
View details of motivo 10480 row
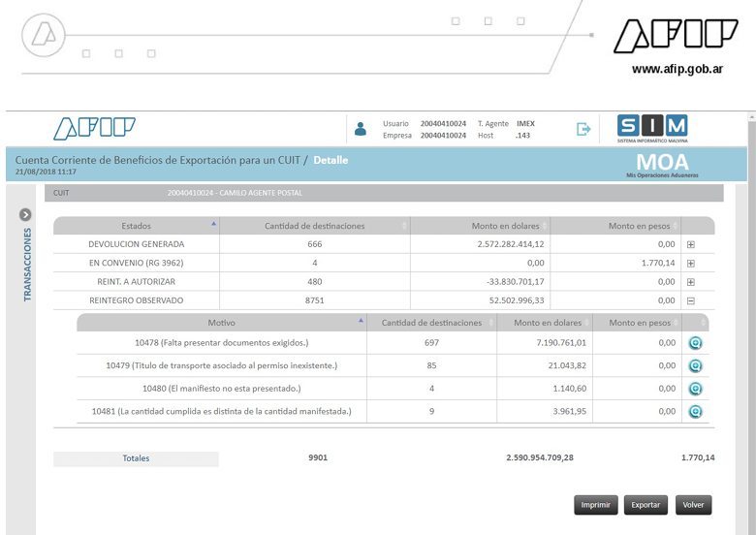695,389
